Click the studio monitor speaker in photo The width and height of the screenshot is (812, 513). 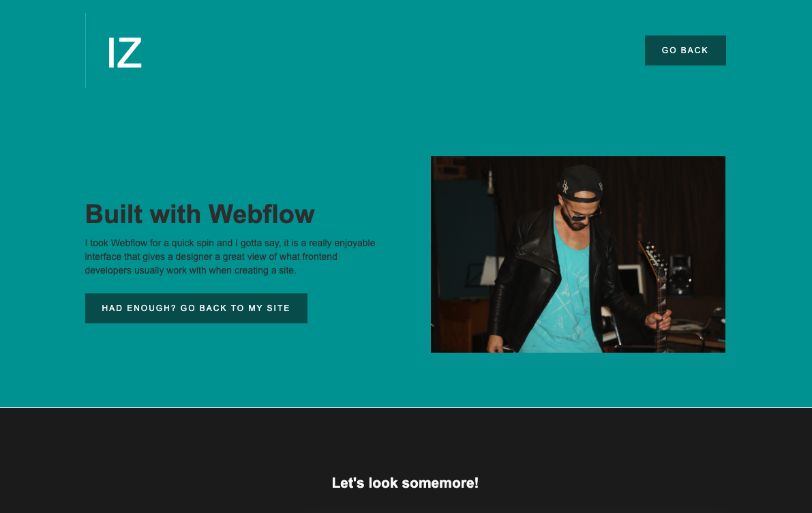pos(680,275)
